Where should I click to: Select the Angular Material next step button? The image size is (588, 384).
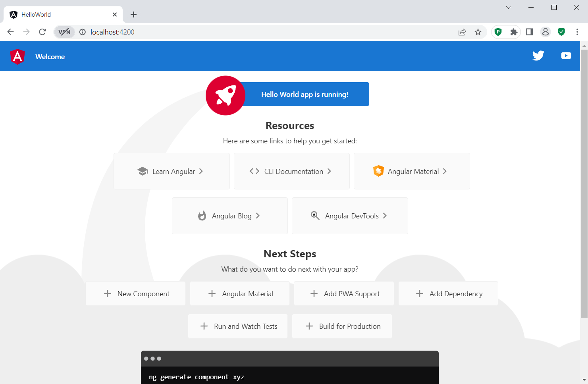point(240,293)
